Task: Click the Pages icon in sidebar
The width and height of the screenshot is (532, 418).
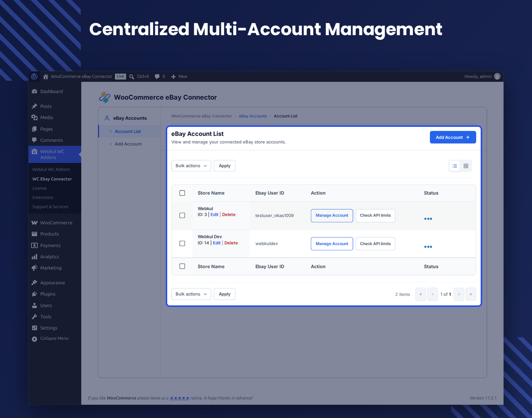Action: 34,129
